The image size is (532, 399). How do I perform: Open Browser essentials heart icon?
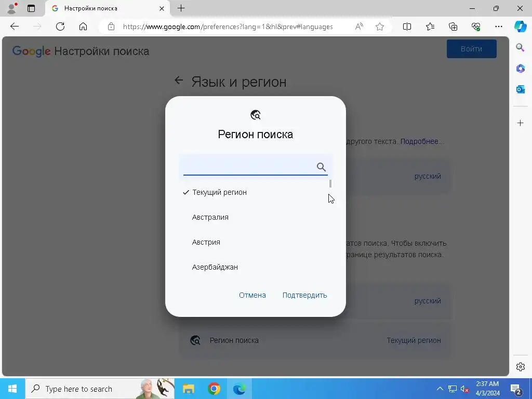point(476,26)
